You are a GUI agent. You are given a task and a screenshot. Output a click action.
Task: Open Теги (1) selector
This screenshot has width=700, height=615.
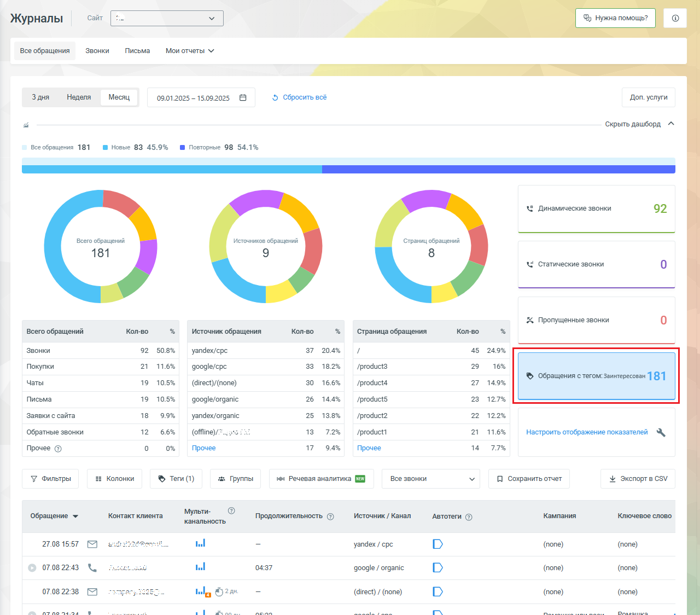pyautogui.click(x=176, y=479)
